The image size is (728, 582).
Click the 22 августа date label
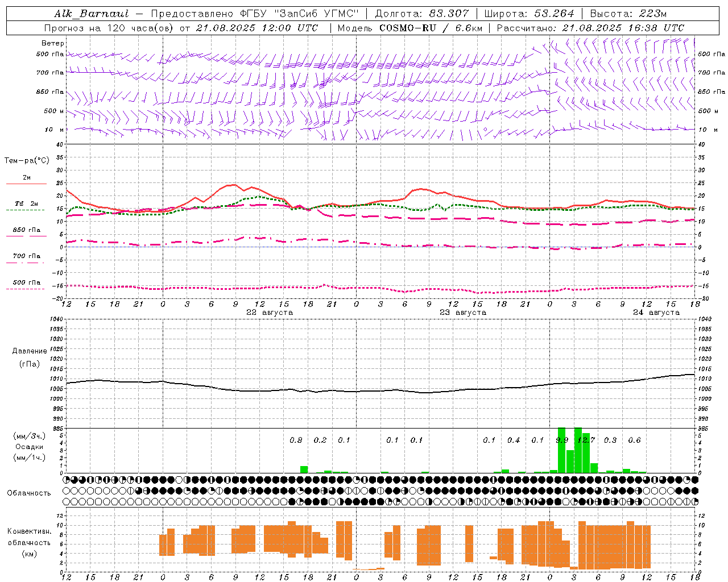coord(270,313)
